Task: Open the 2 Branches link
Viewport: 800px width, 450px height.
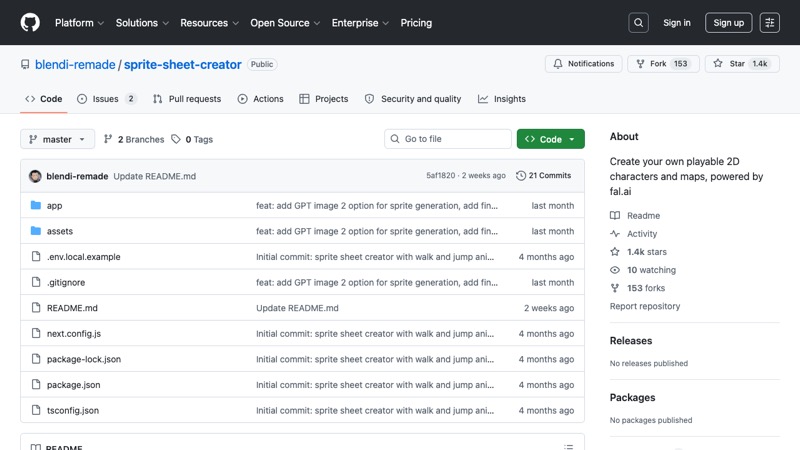Action: click(x=134, y=139)
